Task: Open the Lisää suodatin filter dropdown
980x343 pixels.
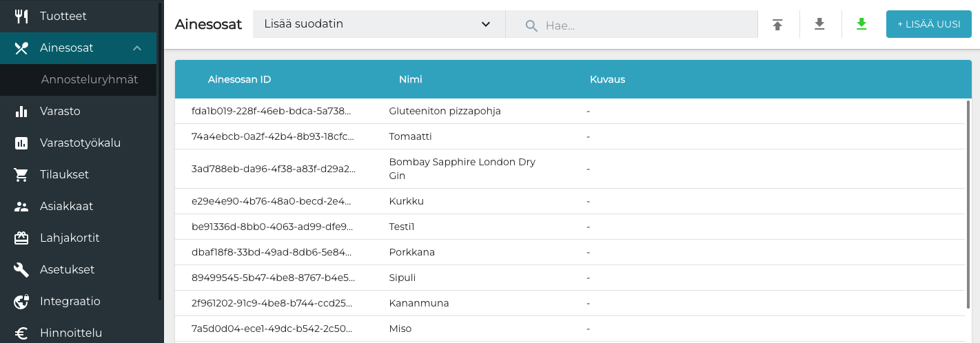Action: (x=378, y=24)
